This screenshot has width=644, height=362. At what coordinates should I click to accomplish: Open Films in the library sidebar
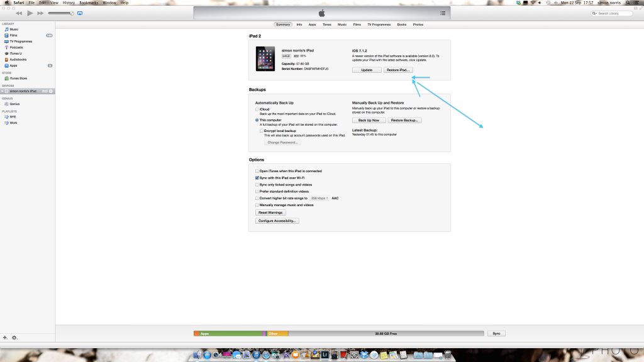click(x=14, y=35)
